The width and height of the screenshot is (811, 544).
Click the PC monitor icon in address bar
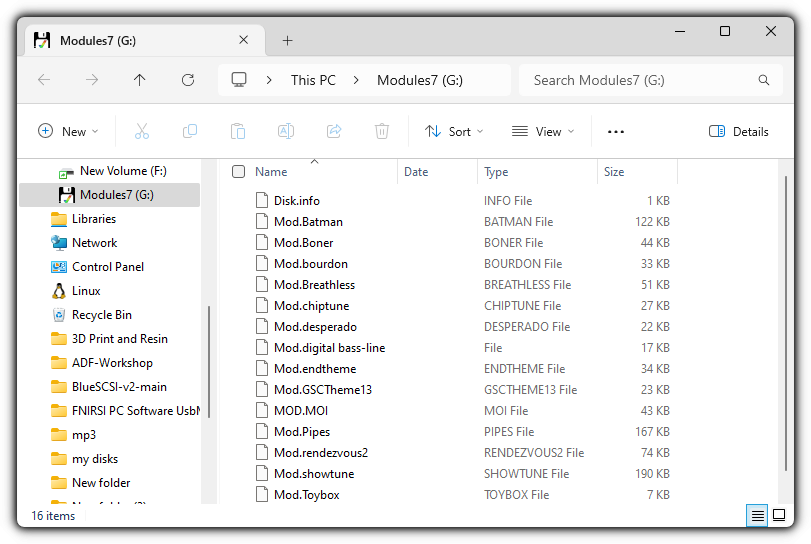point(239,80)
